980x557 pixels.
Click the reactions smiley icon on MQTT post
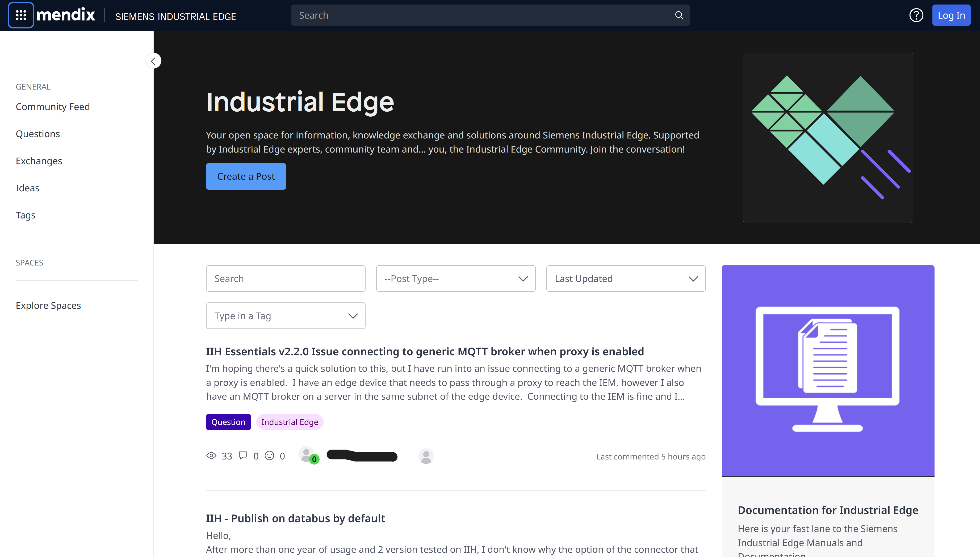coord(269,456)
